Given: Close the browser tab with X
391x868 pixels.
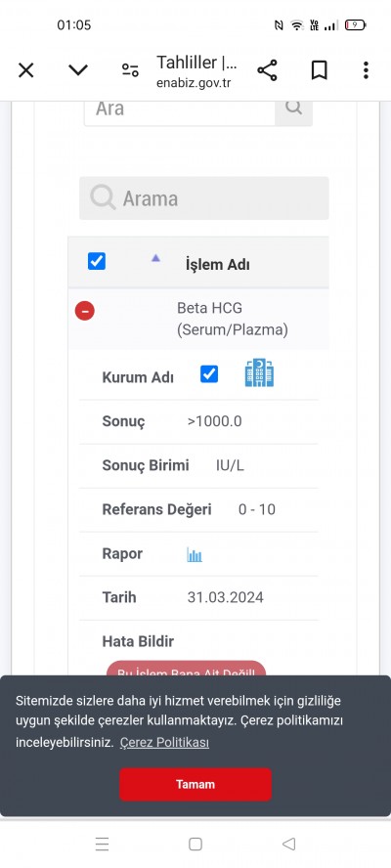Looking at the screenshot, I should click(x=26, y=70).
